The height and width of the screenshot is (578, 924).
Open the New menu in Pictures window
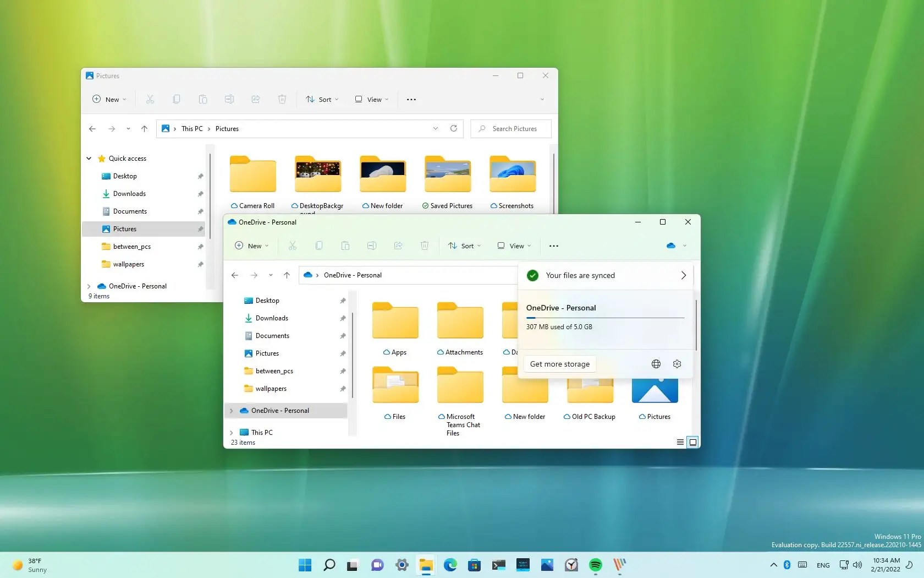coord(108,99)
